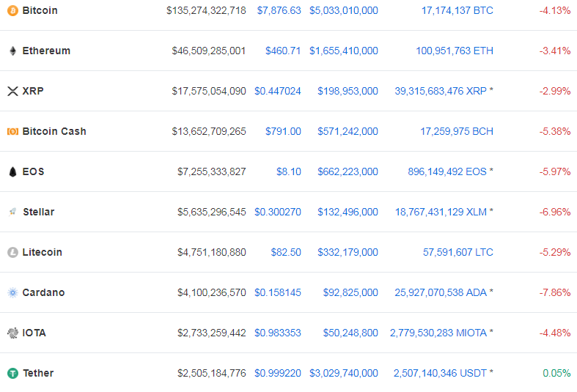
Task: Click supply 25,927,070,538 ADA
Action: click(x=441, y=292)
